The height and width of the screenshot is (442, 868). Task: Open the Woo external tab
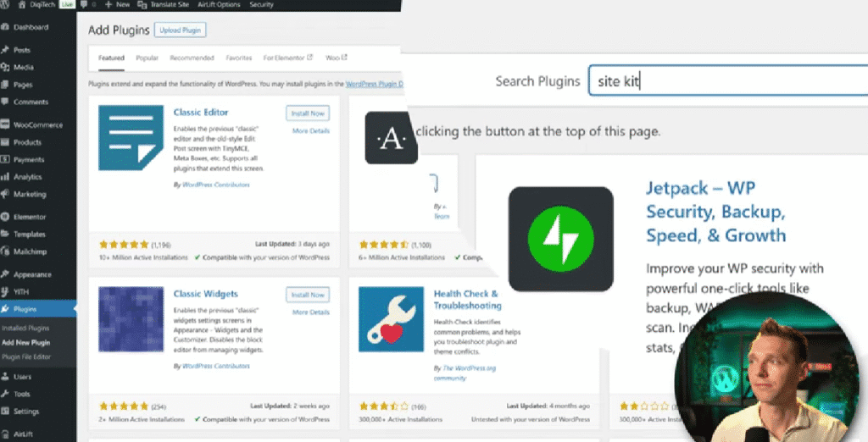[336, 58]
